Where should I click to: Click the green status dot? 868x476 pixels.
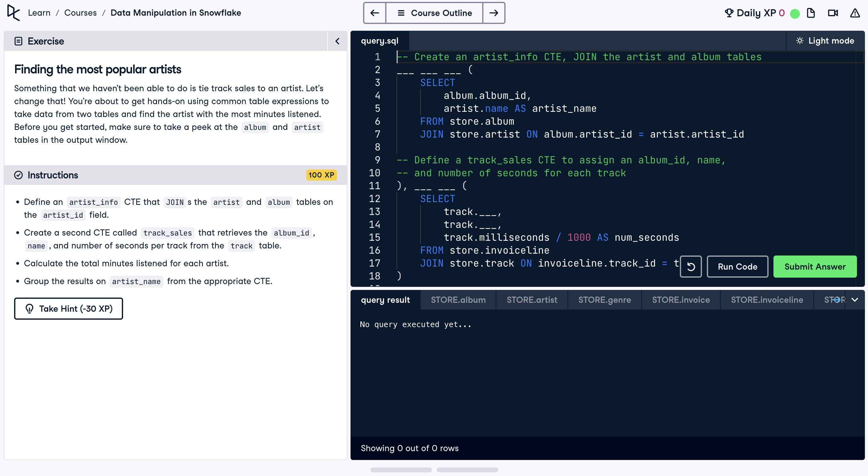point(795,14)
